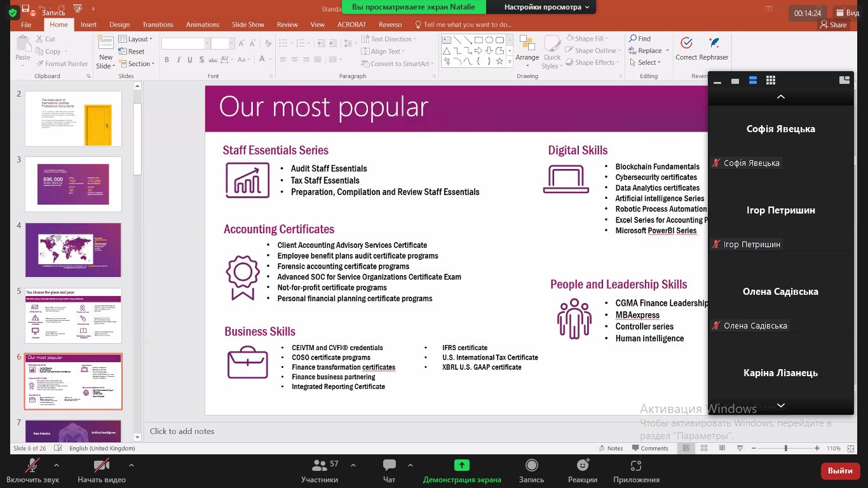Start video using the camera button
The image size is (868, 488).
tap(101, 470)
